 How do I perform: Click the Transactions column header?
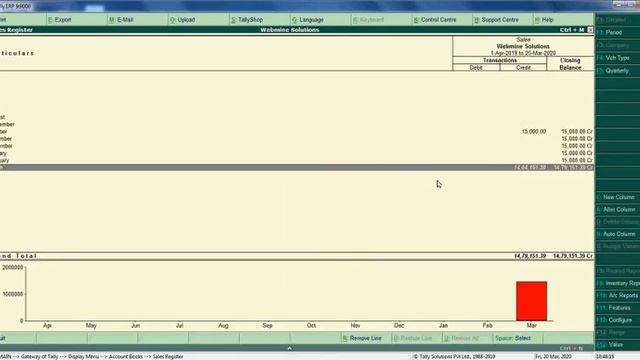pos(500,60)
